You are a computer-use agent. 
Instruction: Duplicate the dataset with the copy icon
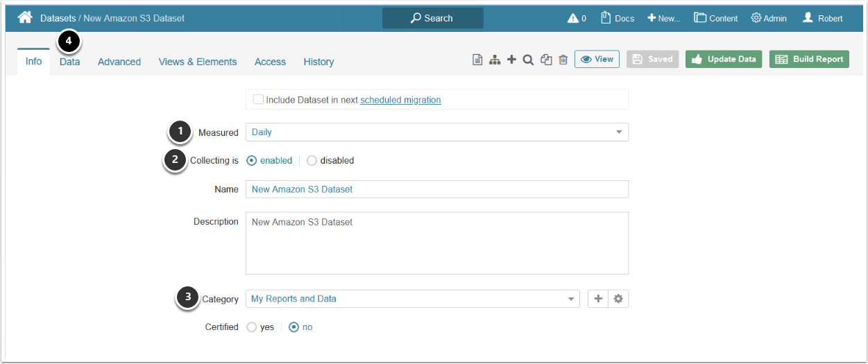tap(546, 60)
